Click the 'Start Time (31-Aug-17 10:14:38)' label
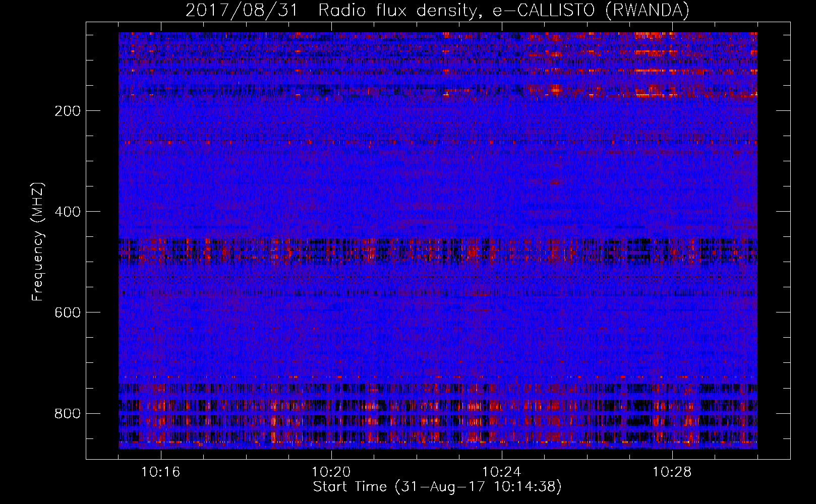 pos(437,487)
